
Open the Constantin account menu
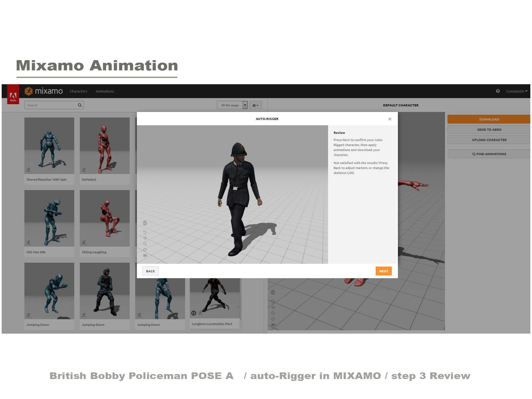tap(517, 91)
